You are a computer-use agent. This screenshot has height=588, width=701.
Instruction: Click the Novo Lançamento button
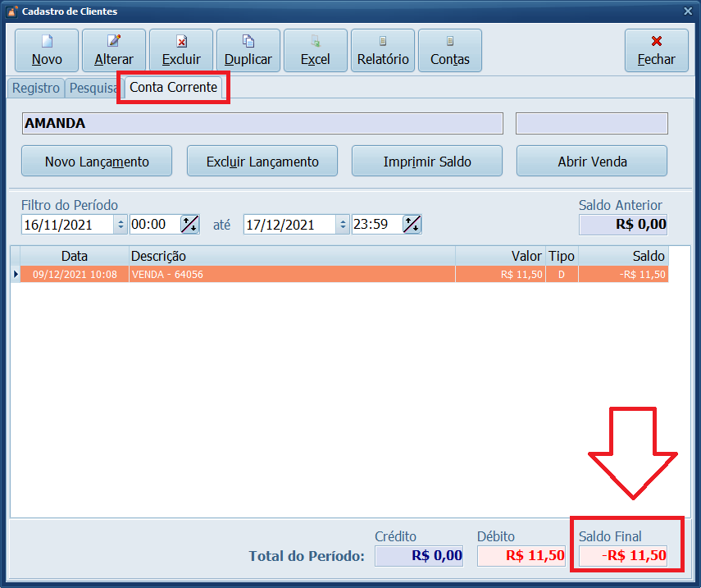[97, 162]
